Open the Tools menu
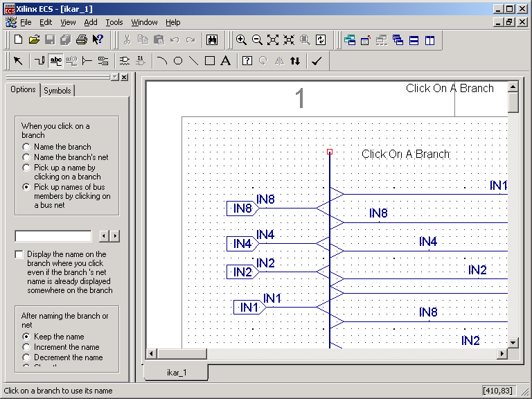The height and width of the screenshot is (399, 532). (x=114, y=22)
